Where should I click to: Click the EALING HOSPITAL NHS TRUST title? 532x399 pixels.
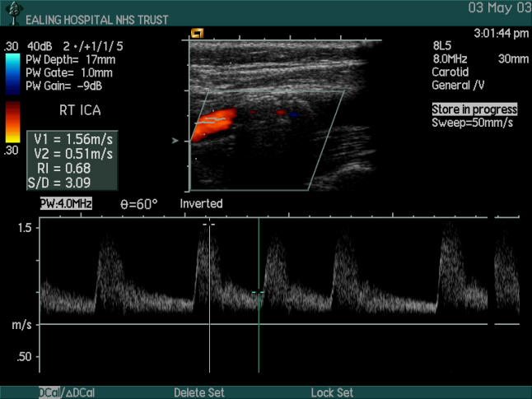coord(97,20)
